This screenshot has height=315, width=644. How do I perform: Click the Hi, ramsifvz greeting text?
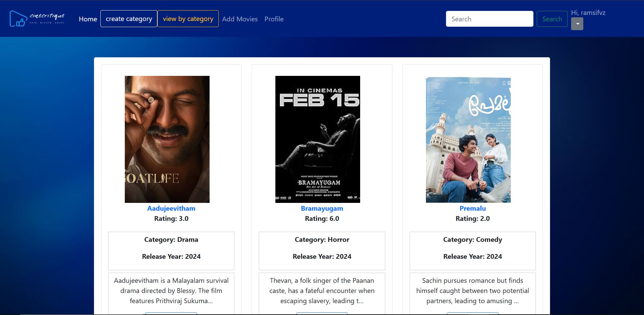(x=588, y=13)
